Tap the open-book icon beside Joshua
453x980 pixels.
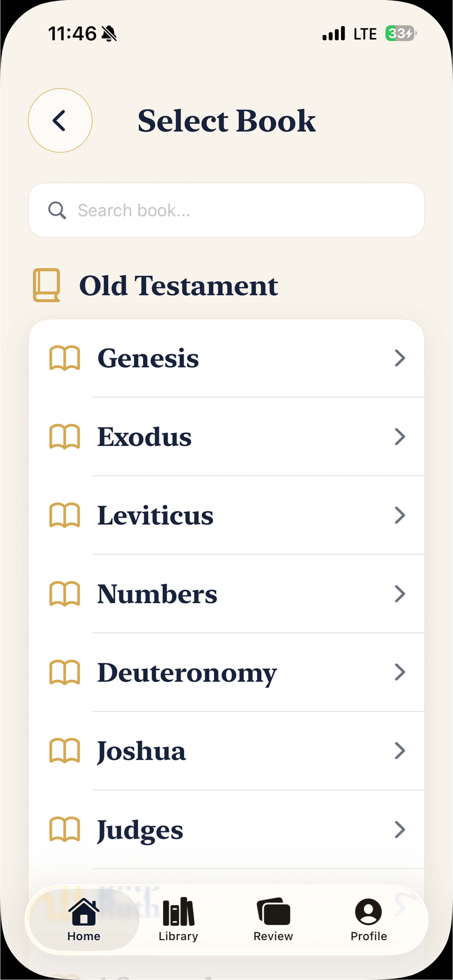[65, 751]
